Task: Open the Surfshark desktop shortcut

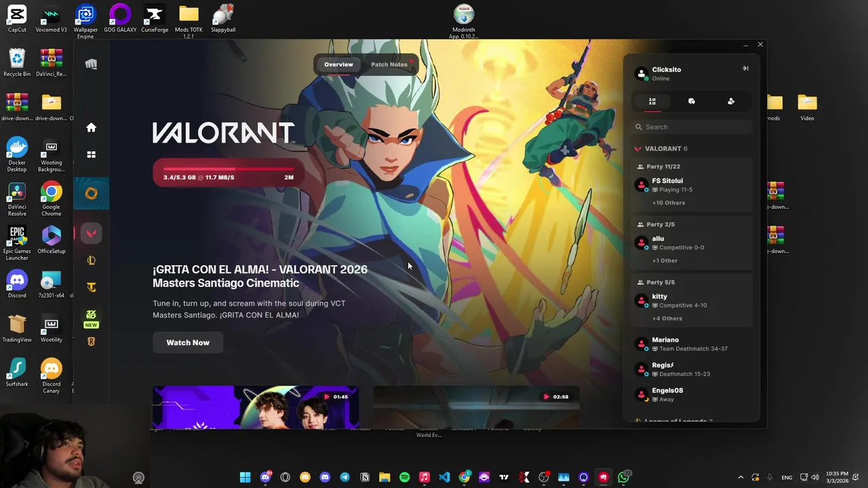Action: [x=17, y=373]
